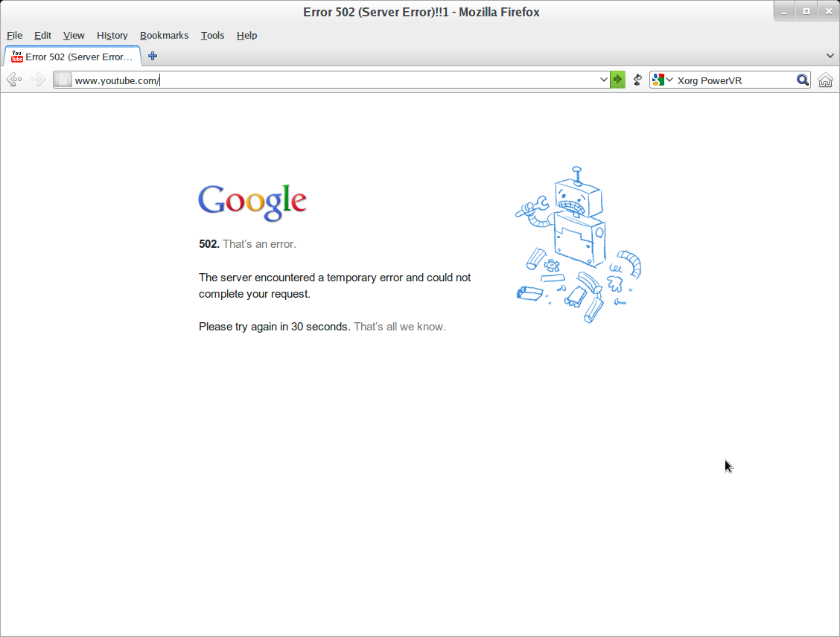Open a new tab with the plus icon
The image size is (840, 637).
point(153,57)
